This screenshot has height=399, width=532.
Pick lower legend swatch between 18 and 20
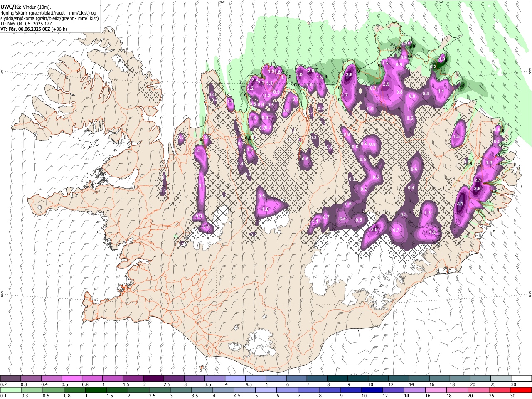tap(457, 390)
